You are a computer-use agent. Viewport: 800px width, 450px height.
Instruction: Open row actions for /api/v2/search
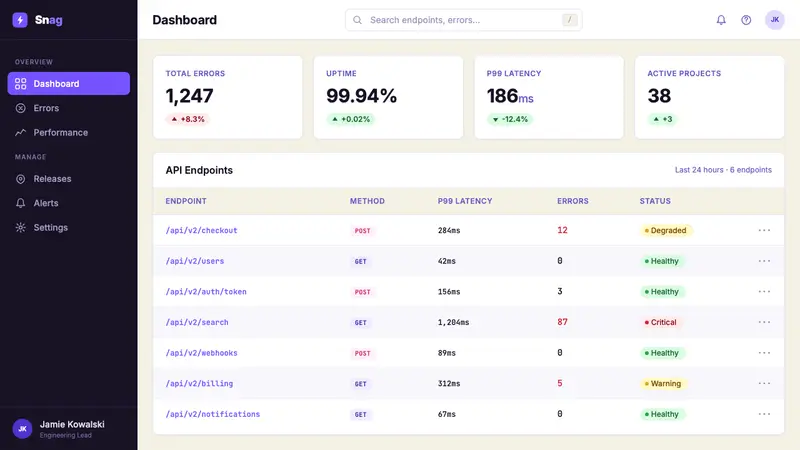pyautogui.click(x=764, y=322)
